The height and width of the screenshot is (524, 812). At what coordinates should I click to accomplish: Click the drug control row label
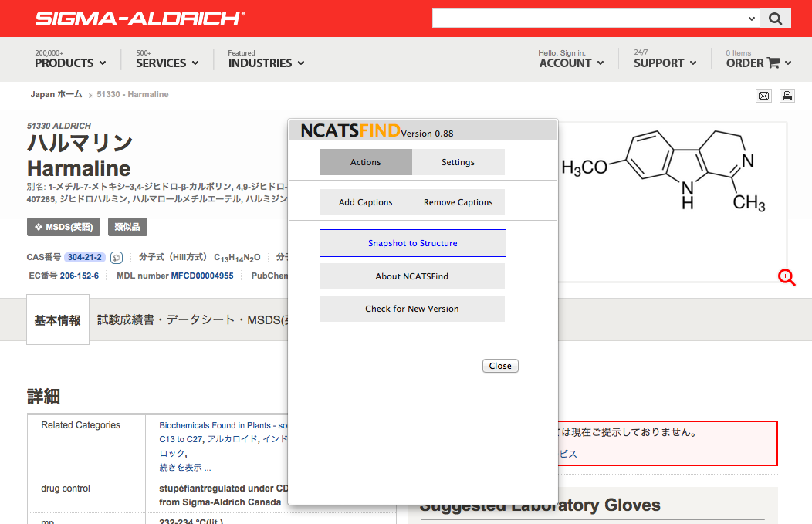[66, 489]
